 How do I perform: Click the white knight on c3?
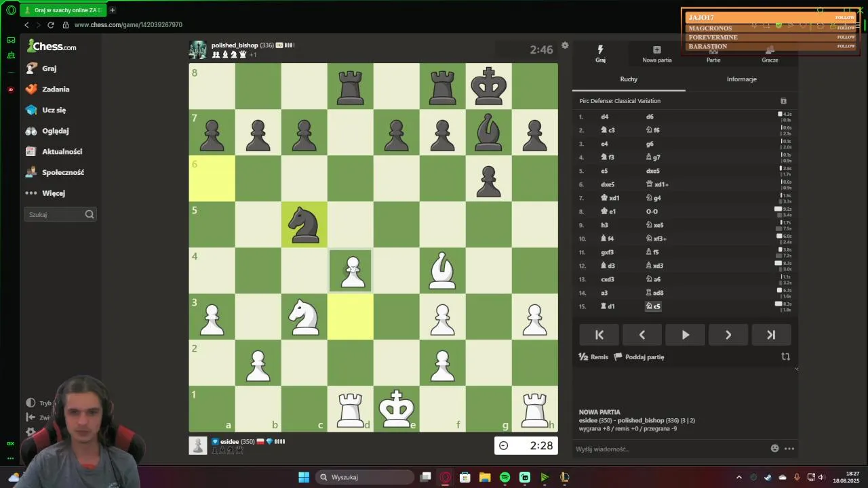coord(304,317)
